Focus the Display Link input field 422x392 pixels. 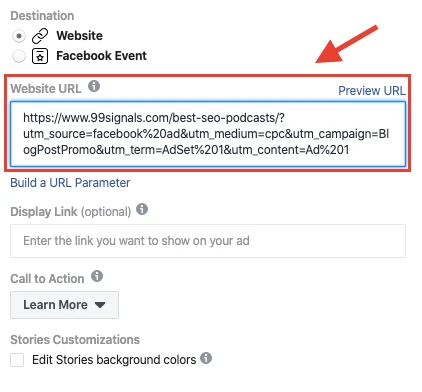tap(208, 241)
